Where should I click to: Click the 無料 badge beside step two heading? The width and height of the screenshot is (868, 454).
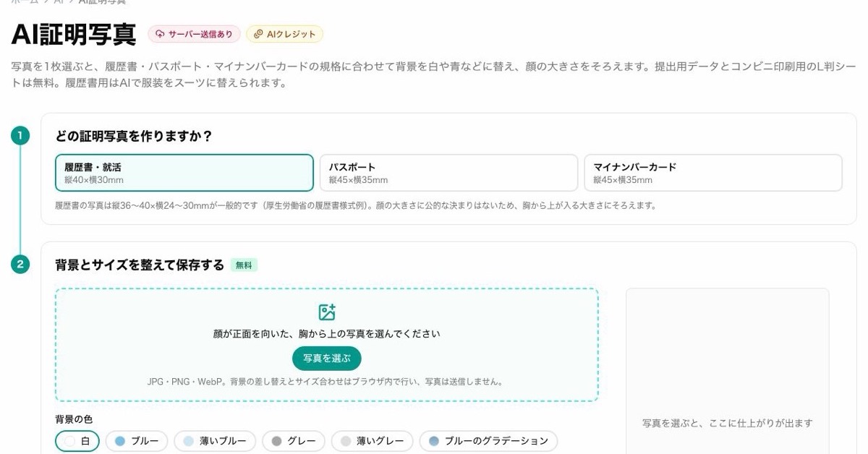click(244, 265)
